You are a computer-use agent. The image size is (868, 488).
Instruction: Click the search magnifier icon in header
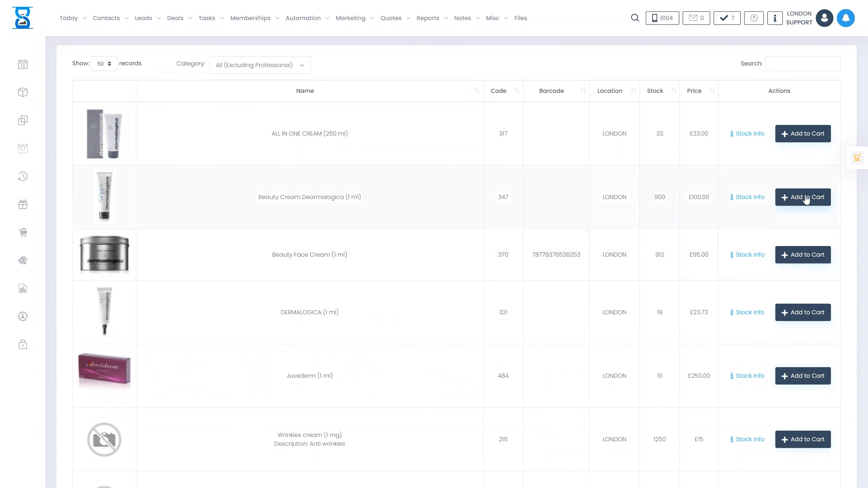(635, 18)
